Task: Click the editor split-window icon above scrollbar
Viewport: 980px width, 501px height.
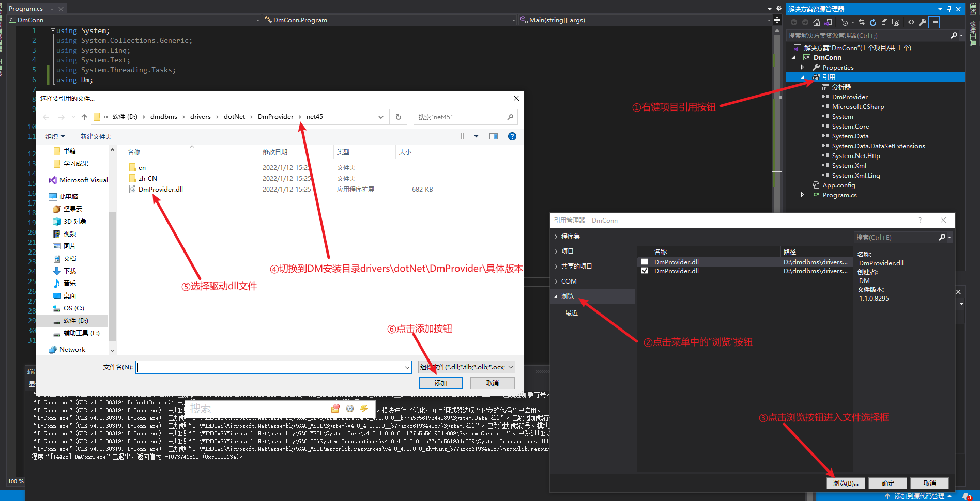Action: tap(777, 20)
